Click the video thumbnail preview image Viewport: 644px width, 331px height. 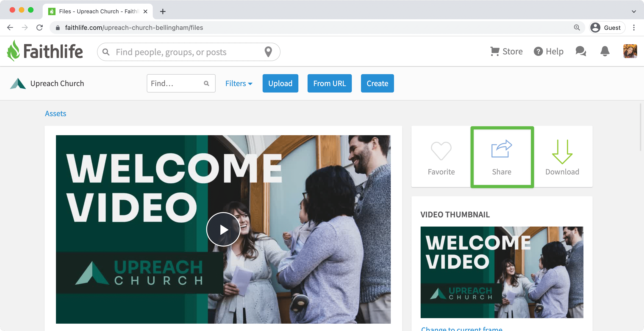click(x=502, y=272)
